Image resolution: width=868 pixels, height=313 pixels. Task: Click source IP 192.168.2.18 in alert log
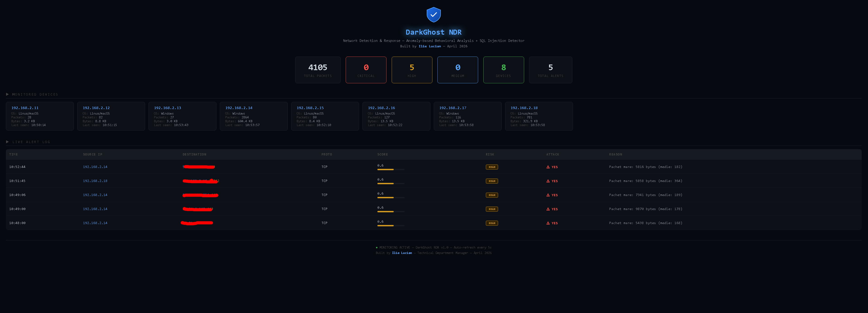pyautogui.click(x=95, y=181)
